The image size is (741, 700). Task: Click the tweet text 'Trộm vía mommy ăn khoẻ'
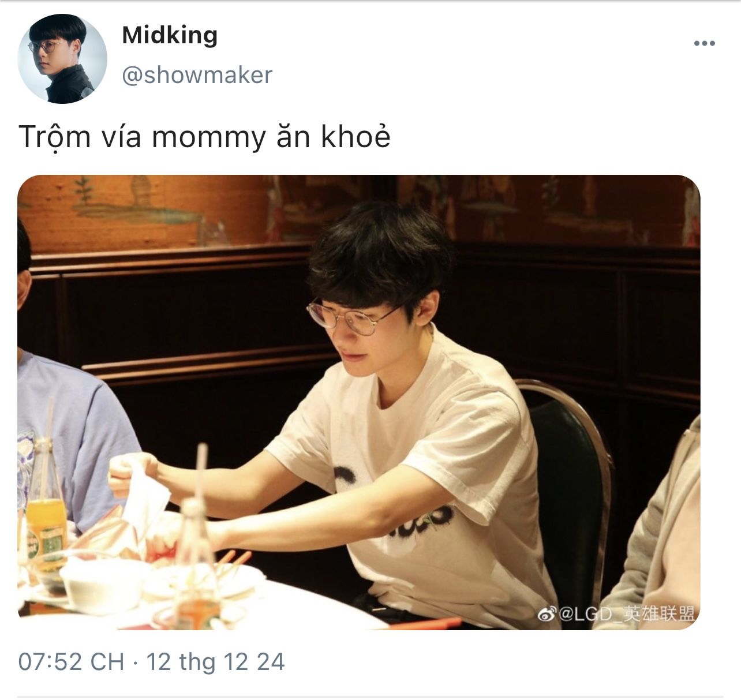(x=204, y=137)
